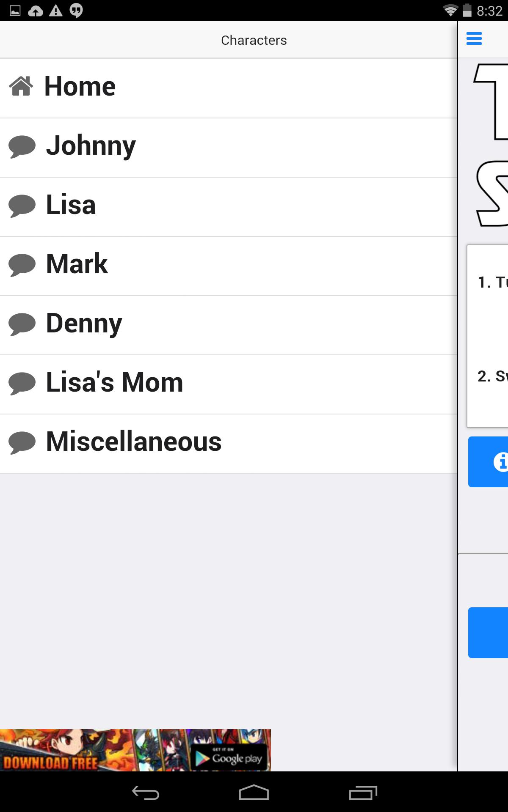Open the Lisa's Mom entry
508x812 pixels.
[229, 385]
